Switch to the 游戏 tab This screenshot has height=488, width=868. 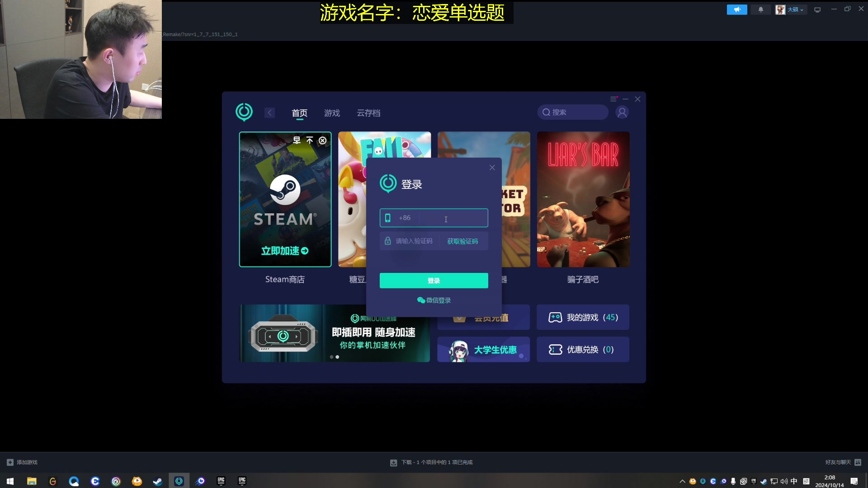(332, 113)
